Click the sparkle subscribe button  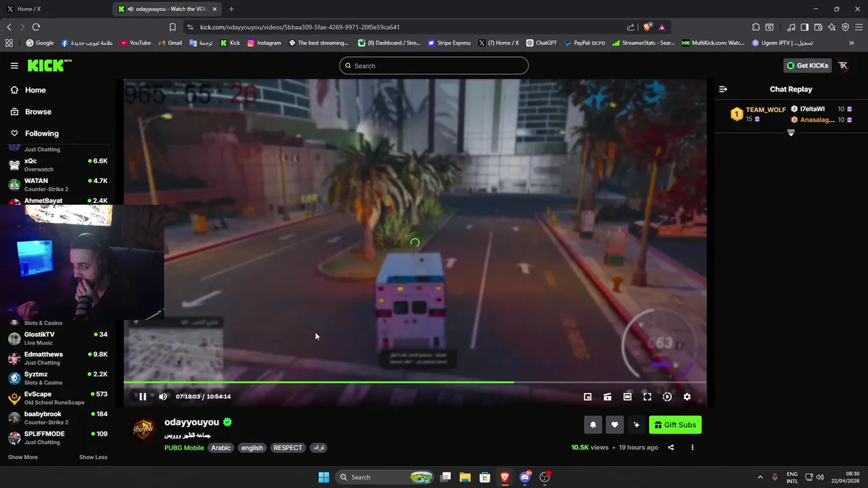click(636, 425)
